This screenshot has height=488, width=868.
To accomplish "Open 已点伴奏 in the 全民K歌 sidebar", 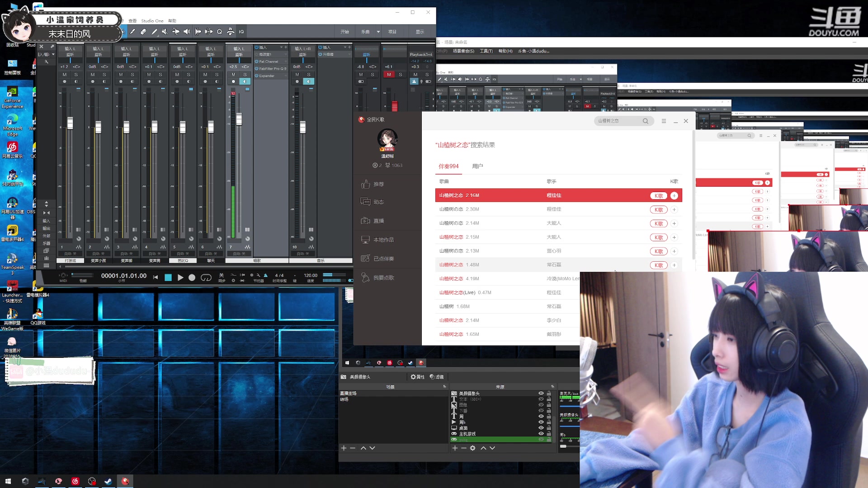I will pos(377,259).
